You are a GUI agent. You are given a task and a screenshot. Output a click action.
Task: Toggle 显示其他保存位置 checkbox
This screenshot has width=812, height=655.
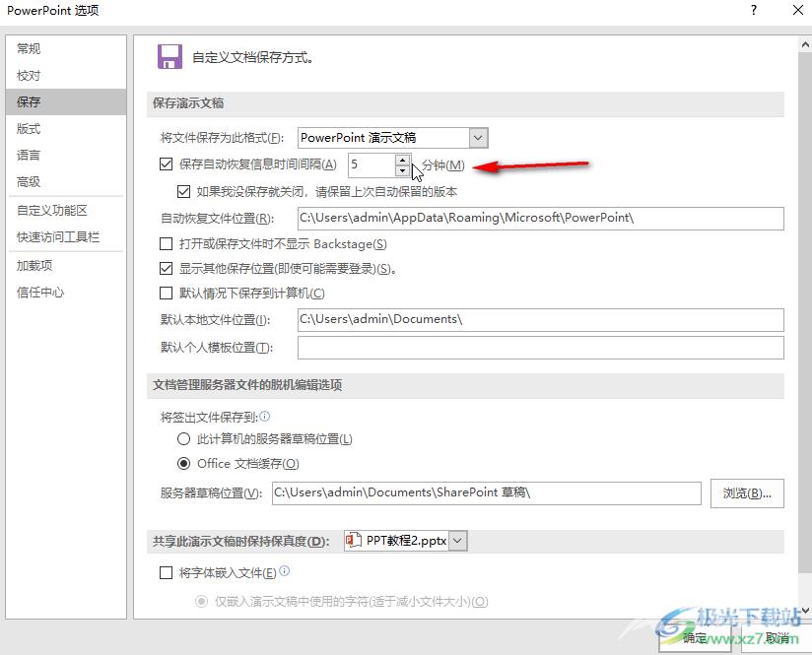pos(166,268)
